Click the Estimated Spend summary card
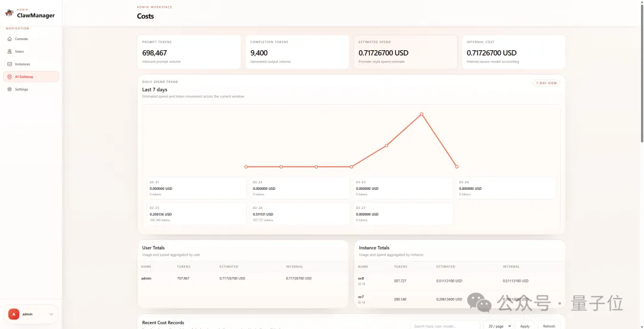 click(405, 52)
